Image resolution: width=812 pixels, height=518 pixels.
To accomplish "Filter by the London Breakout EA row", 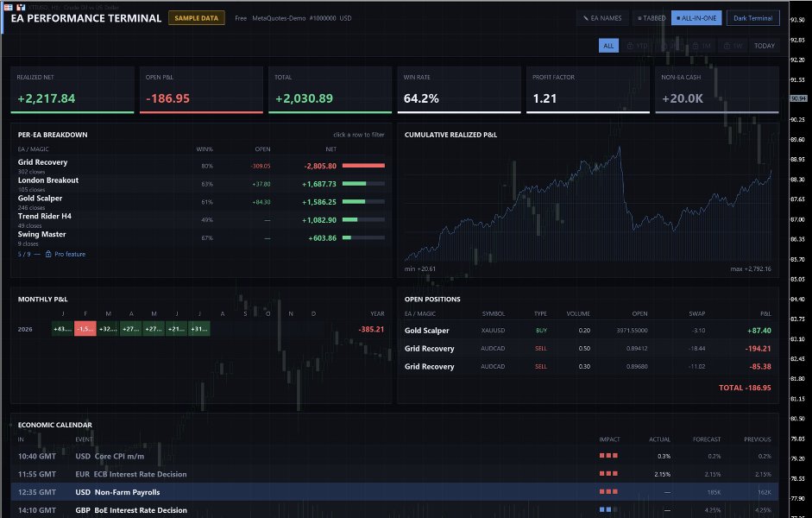I will 201,184.
